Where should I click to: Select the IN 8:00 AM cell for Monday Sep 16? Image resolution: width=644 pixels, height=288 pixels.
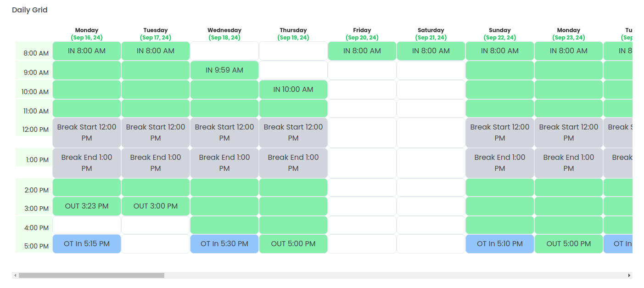tap(86, 51)
